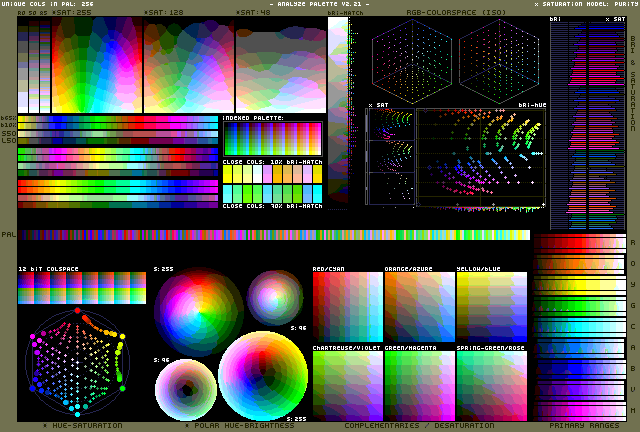Click the tall Bri-Match gradient column
Viewport: 640px width, 432px height.
[338, 110]
